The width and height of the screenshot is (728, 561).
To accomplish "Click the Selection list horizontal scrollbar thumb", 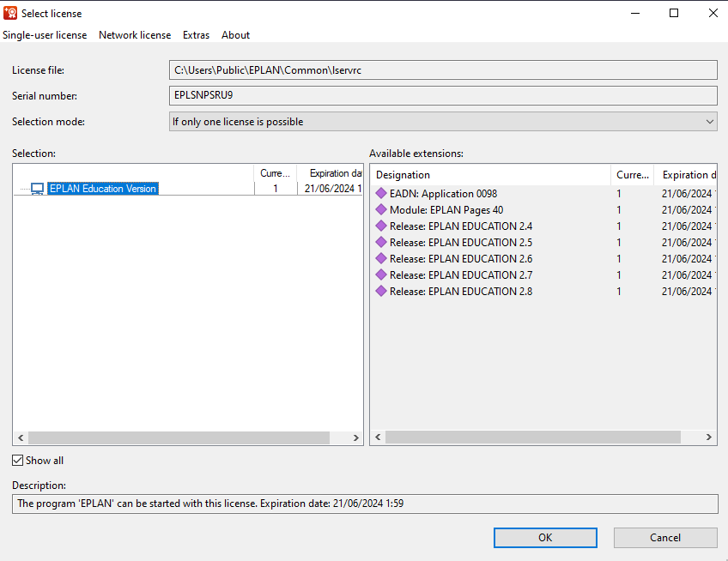I will 179,437.
